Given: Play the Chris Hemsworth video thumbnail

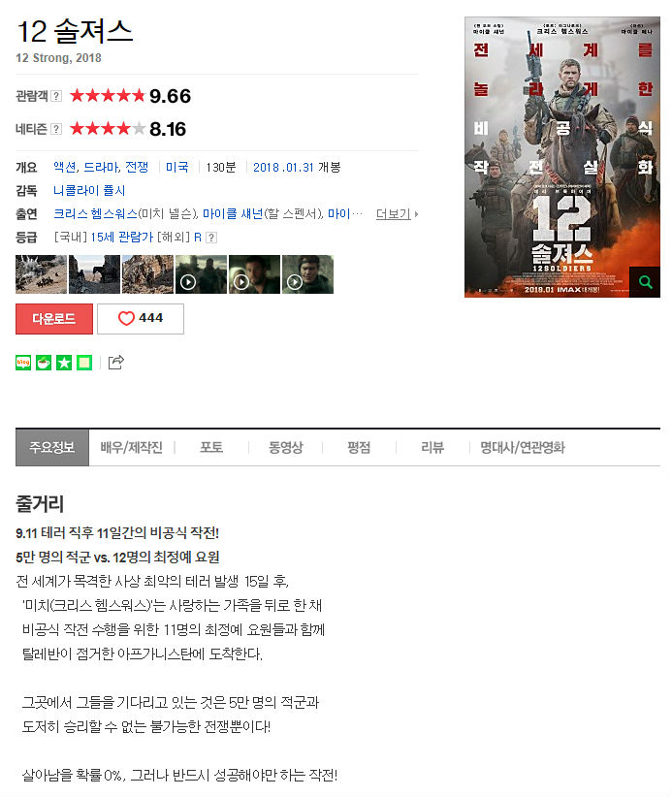Looking at the screenshot, I should tap(255, 274).
